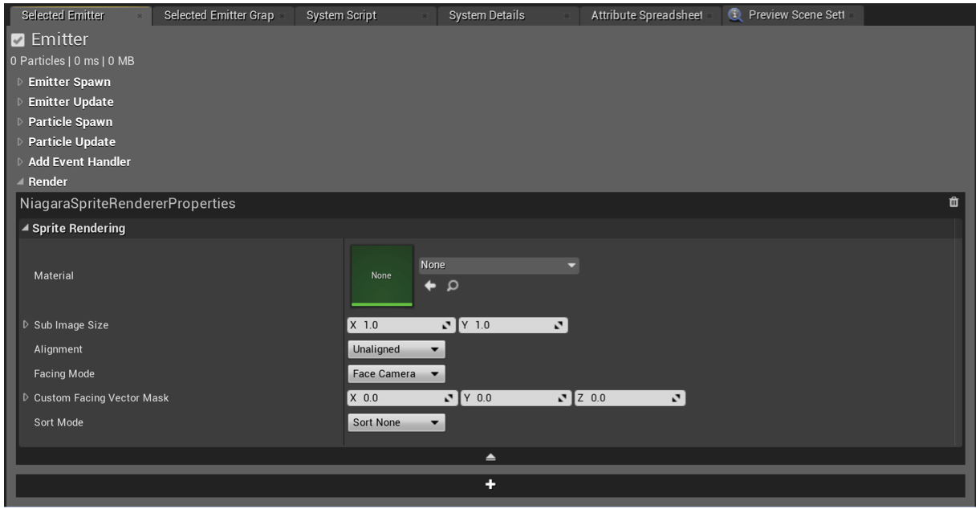Viewport: 980px width, 513px height.
Task: Click the green Material thumbnail swatch
Action: pos(381,275)
